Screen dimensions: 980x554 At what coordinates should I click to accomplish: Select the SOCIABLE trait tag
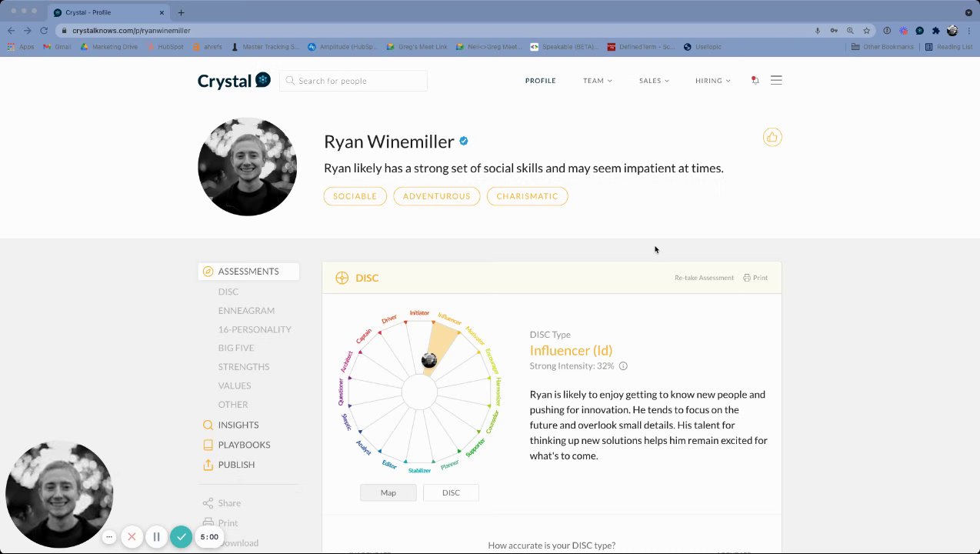[x=355, y=196]
